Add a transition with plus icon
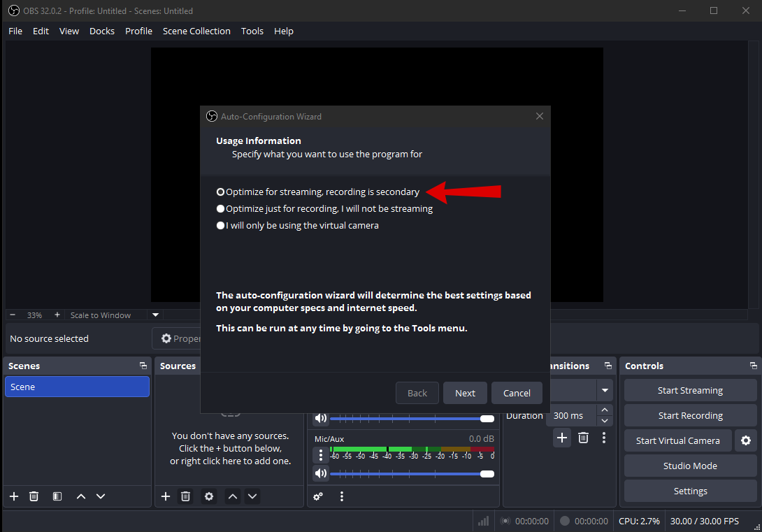762x532 pixels. click(562, 438)
